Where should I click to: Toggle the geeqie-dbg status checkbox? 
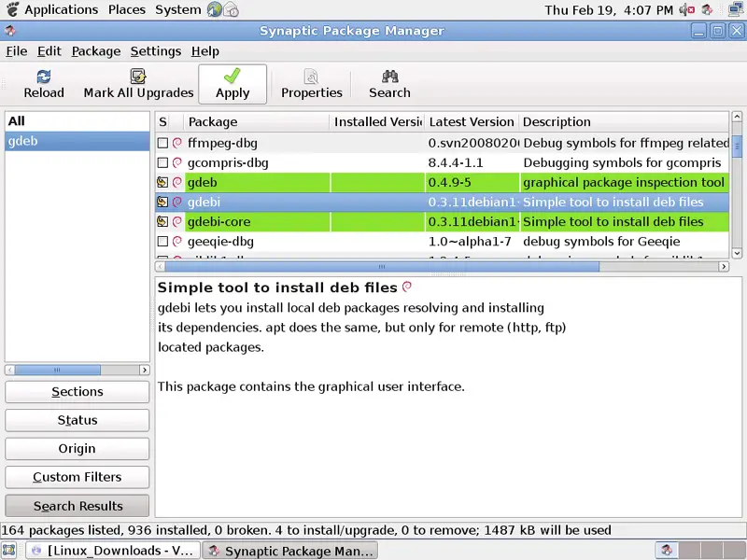pos(162,242)
